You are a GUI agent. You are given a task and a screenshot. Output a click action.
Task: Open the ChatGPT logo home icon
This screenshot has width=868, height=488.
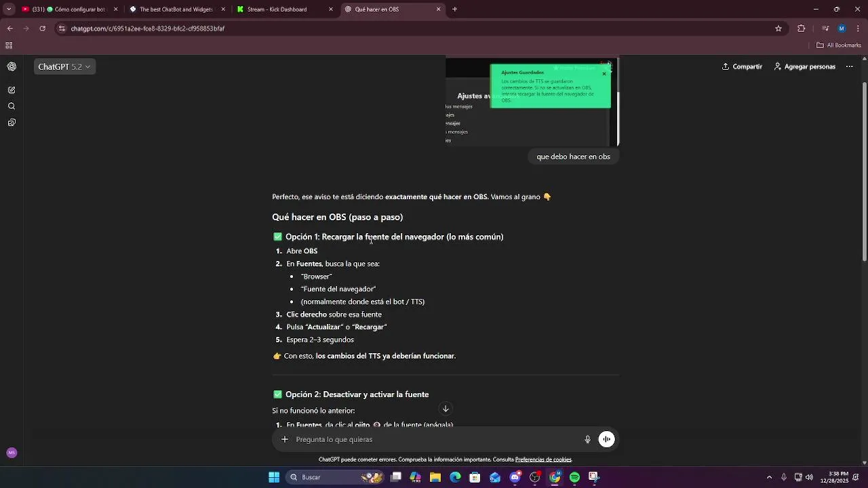coord(12,66)
